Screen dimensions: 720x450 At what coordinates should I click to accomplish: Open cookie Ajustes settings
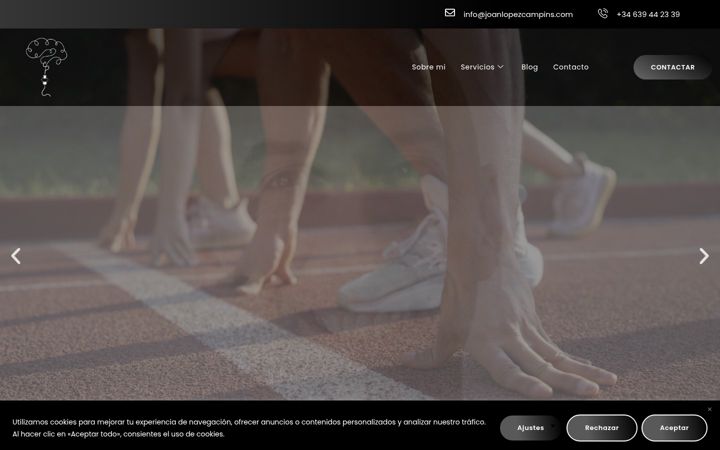click(x=530, y=428)
